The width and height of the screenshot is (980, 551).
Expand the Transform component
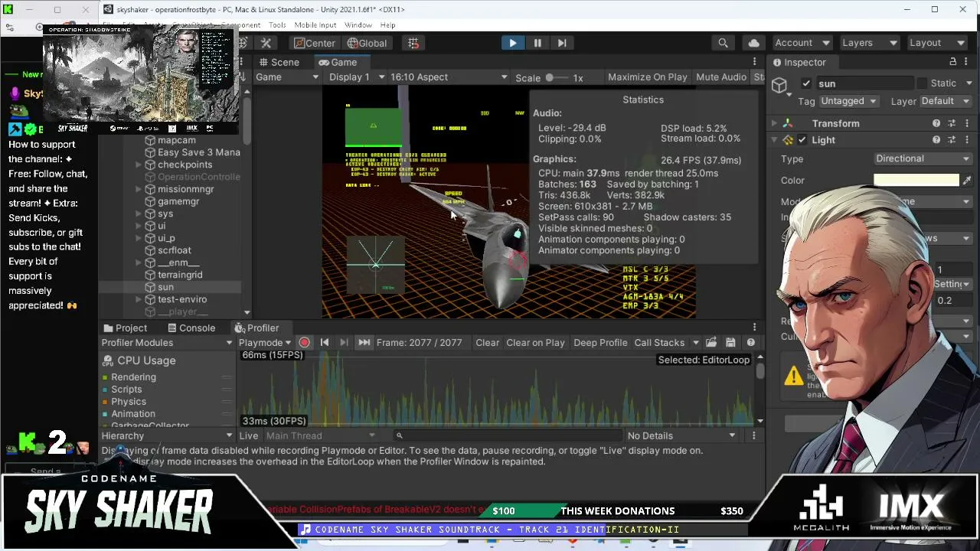click(x=774, y=123)
